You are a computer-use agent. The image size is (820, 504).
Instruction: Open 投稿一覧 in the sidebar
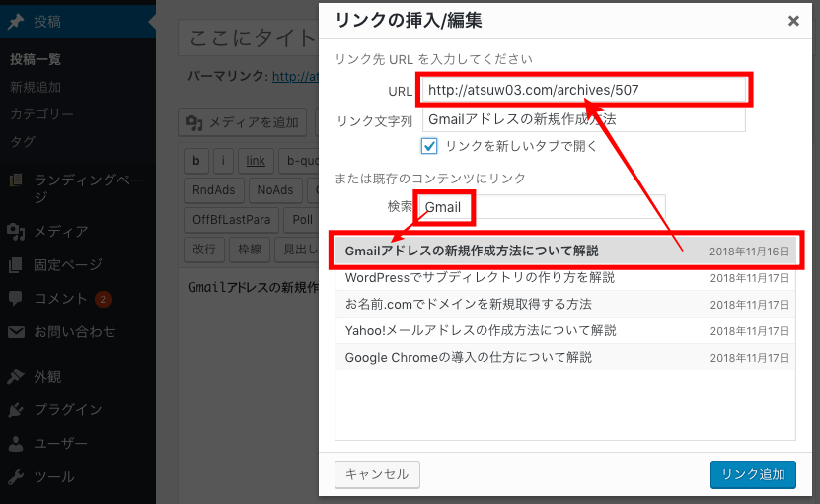(36, 59)
